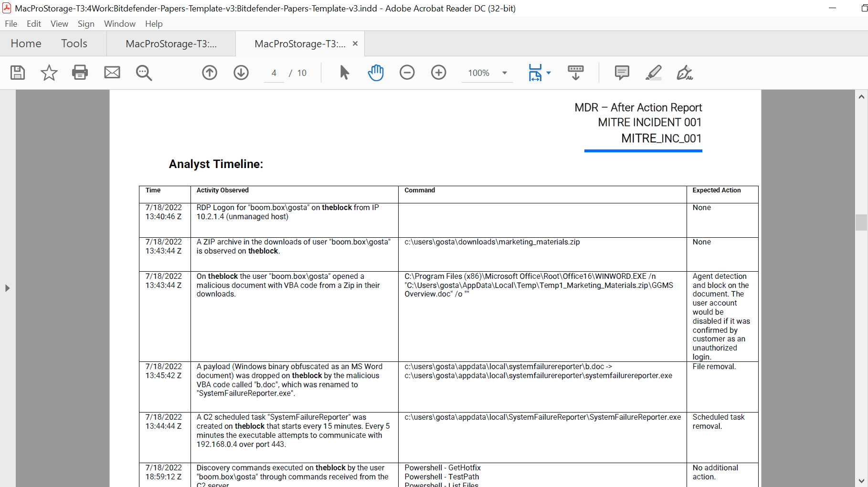Screen dimensions: 868x487
Task: Print the file using the printer icon
Action: point(80,73)
